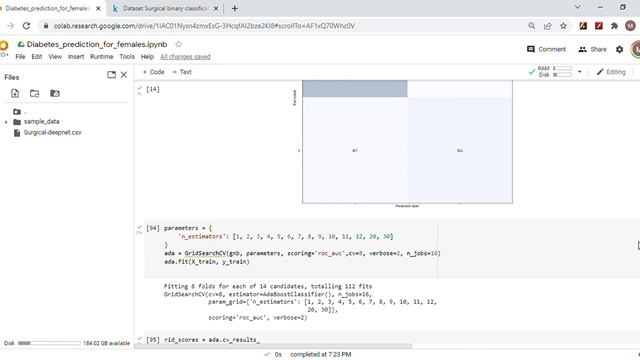Open the Insert menu
This screenshot has height=360, width=640.
(76, 57)
